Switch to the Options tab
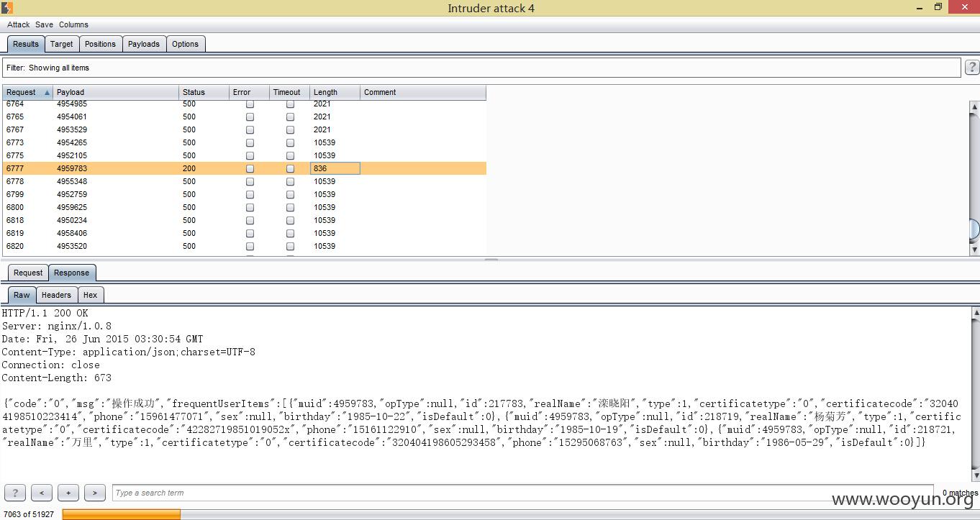This screenshot has width=980, height=520. [185, 44]
